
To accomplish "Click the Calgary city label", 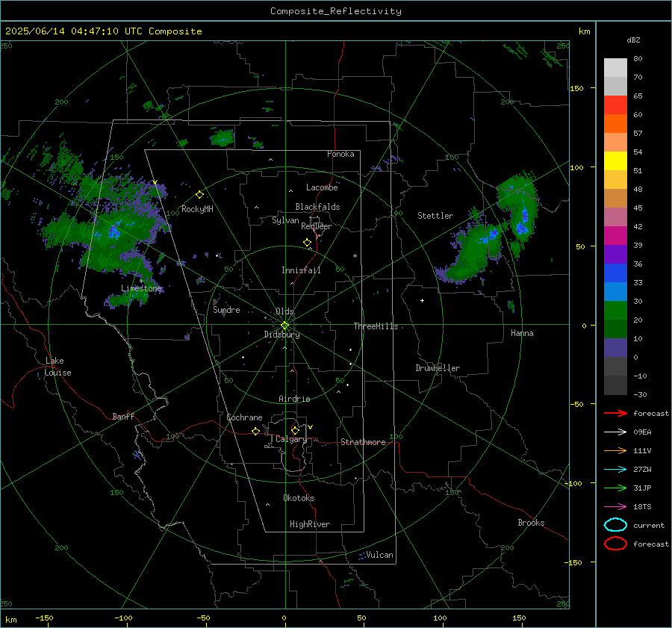I will tap(291, 439).
